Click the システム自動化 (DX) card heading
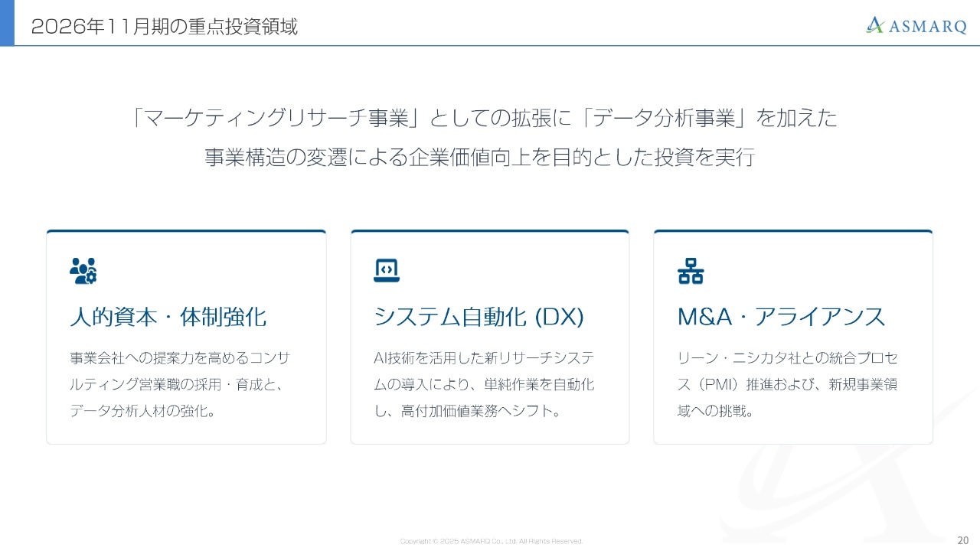980x551 pixels. click(479, 317)
